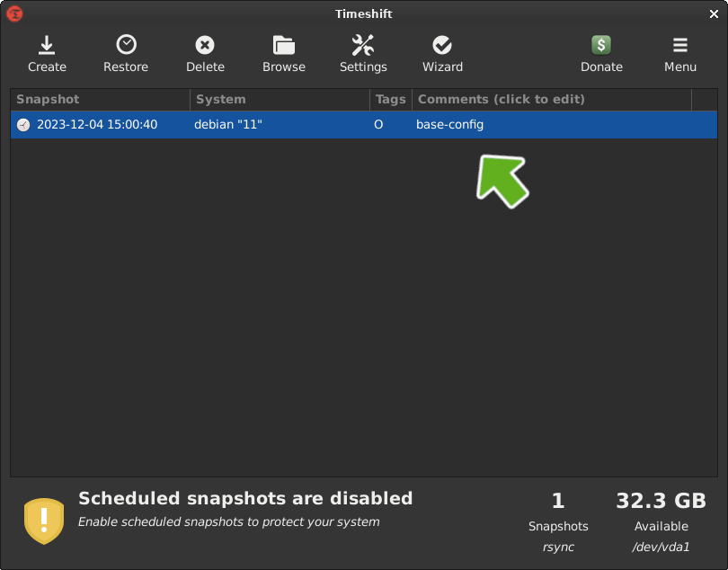
Task: Open Settings from the toolbar
Action: point(363,45)
